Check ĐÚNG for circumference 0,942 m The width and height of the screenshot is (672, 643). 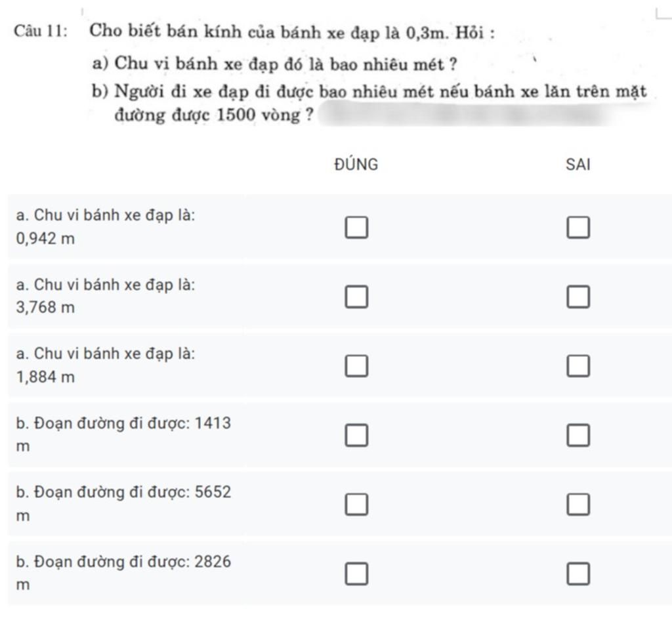pyautogui.click(x=356, y=227)
